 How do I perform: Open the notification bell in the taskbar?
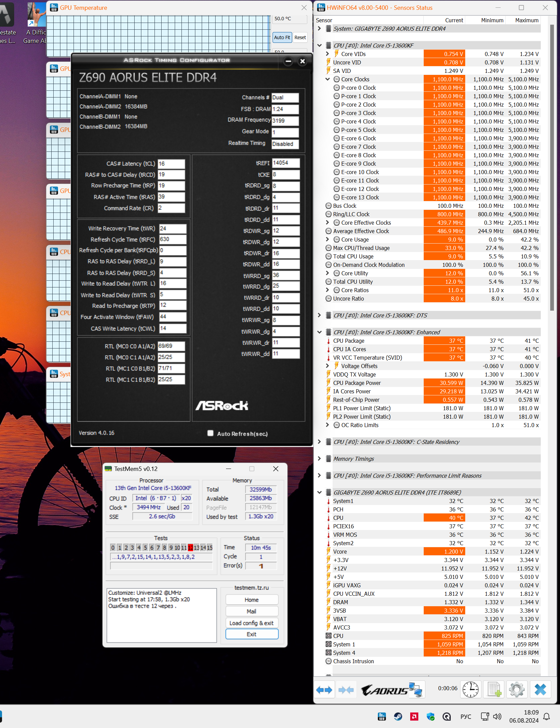pyautogui.click(x=547, y=717)
